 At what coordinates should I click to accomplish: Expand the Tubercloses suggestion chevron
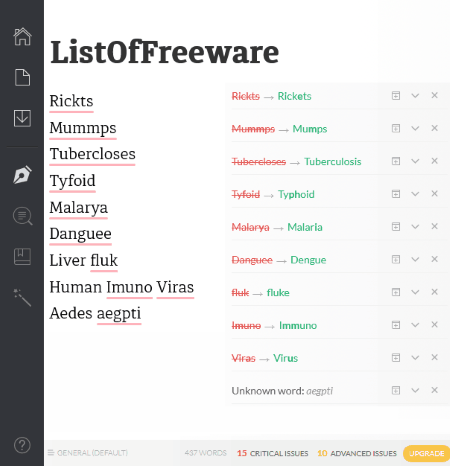coord(415,161)
